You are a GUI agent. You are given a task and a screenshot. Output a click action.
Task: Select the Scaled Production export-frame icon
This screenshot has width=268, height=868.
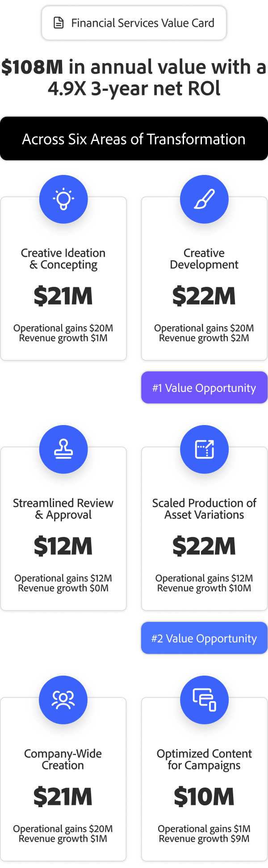click(x=204, y=449)
